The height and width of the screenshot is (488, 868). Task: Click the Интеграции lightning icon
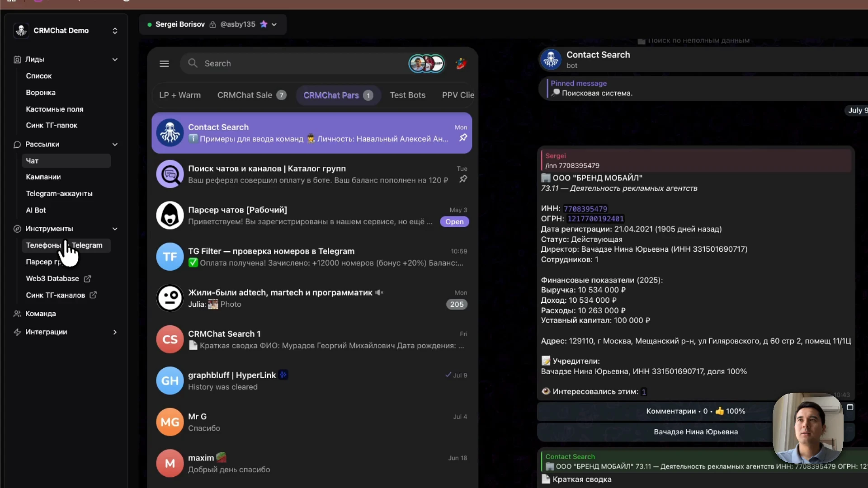point(17,332)
